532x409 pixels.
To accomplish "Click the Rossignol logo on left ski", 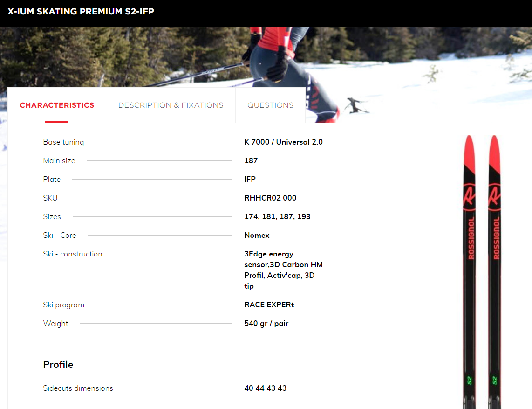I will [469, 197].
